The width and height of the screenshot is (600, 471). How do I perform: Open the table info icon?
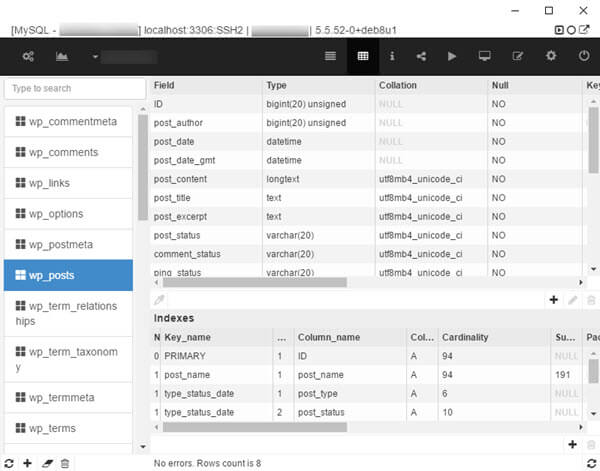pos(392,56)
